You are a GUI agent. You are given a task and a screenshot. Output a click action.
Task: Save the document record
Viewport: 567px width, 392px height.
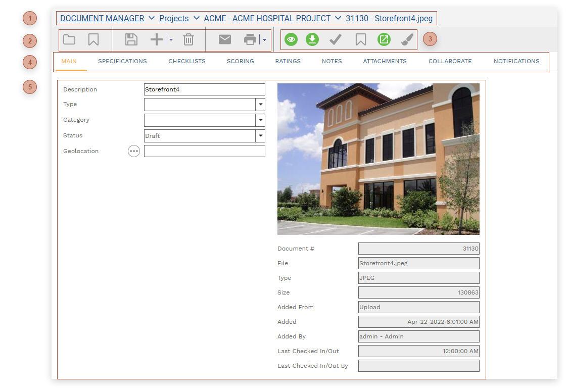pos(131,39)
